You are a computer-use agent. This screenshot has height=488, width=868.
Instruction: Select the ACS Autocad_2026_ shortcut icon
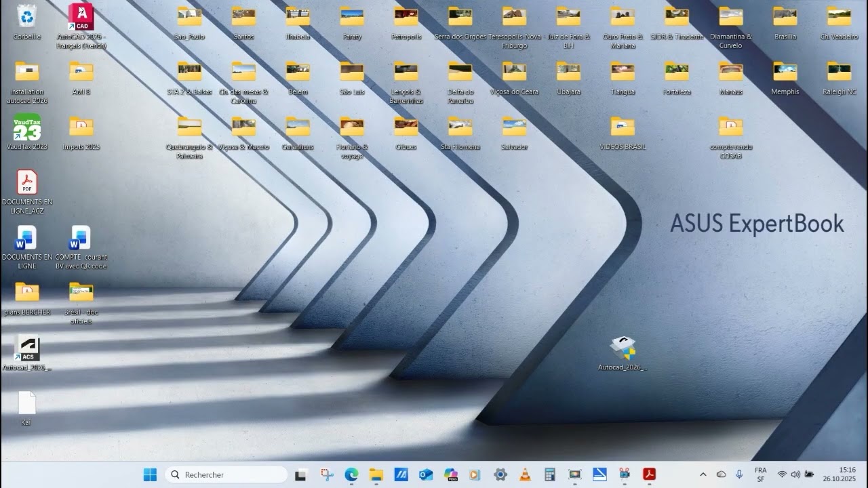(x=27, y=353)
